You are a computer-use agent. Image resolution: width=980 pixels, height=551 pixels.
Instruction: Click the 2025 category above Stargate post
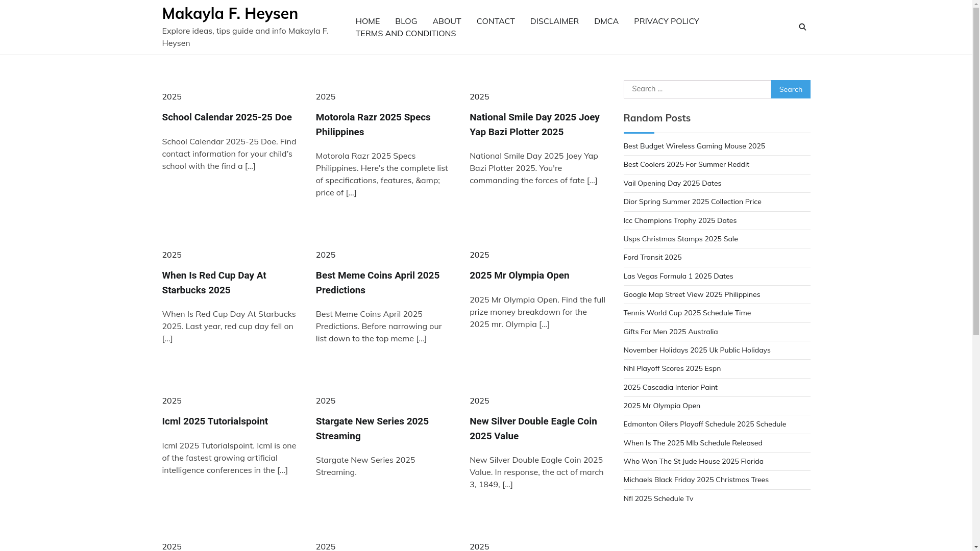[326, 400]
